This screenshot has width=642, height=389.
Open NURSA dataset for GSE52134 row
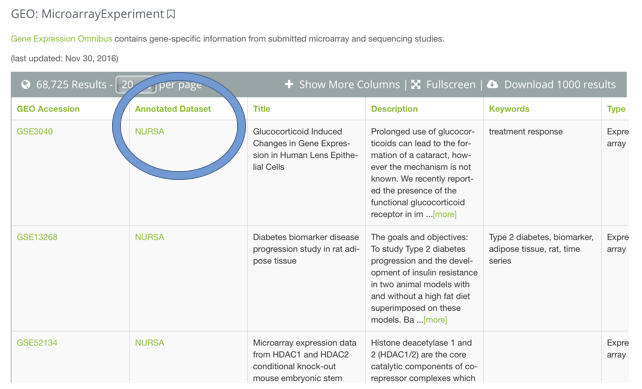[x=149, y=343]
